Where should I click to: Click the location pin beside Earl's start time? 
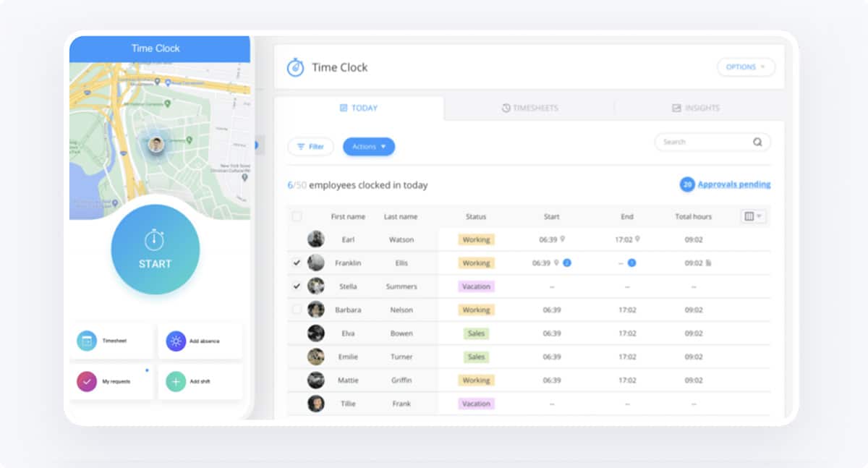pyautogui.click(x=563, y=239)
